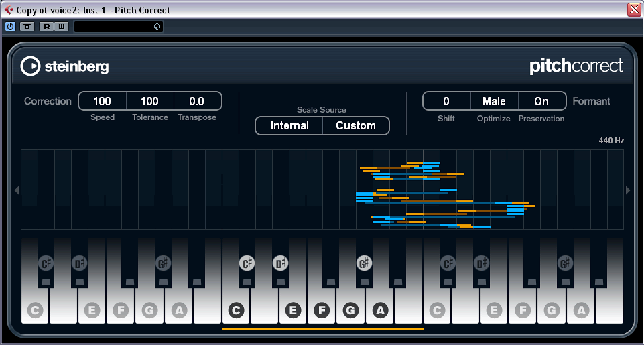Click the Formant Shift value 0
The width and height of the screenshot is (644, 345).
[x=446, y=101]
